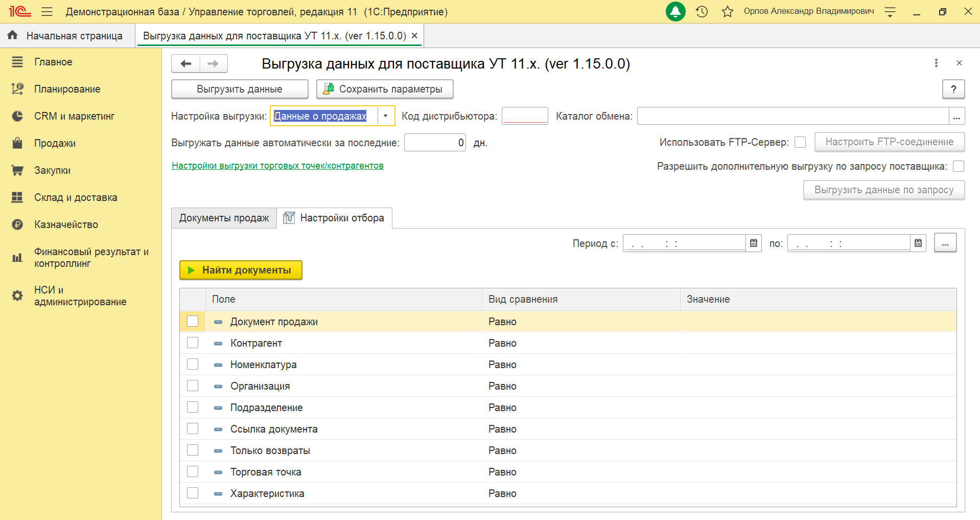Screen dimensions: 980x520
Task: Open the form's three-dot more menu
Action: click(936, 63)
